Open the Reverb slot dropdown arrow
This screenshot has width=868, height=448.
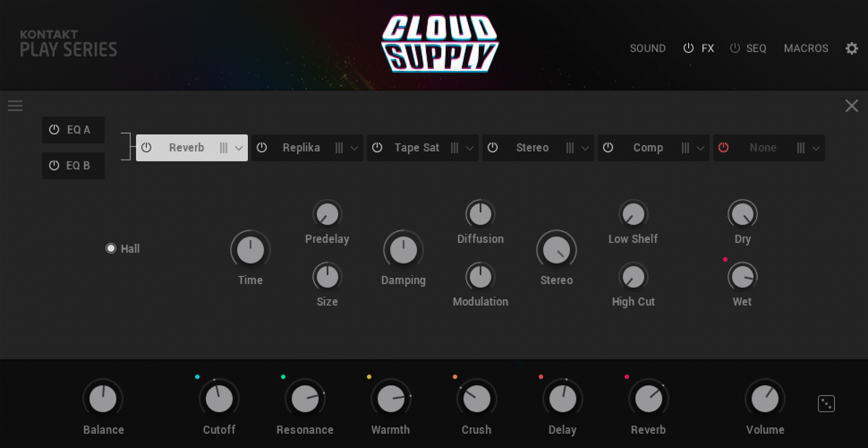[239, 148]
